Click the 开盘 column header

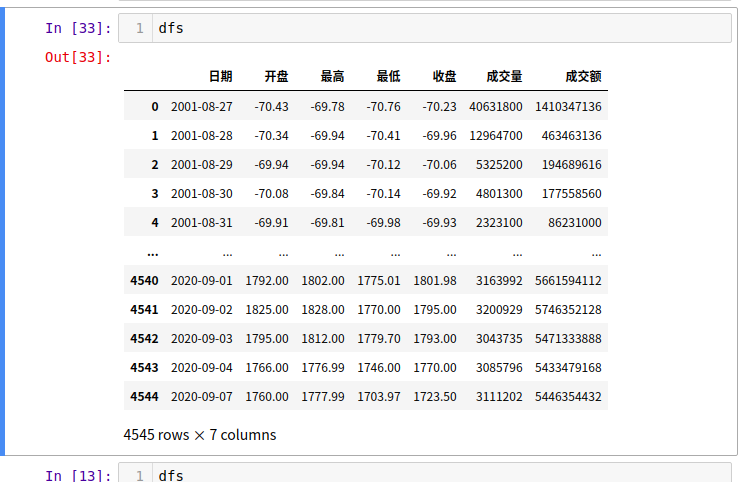coord(277,76)
